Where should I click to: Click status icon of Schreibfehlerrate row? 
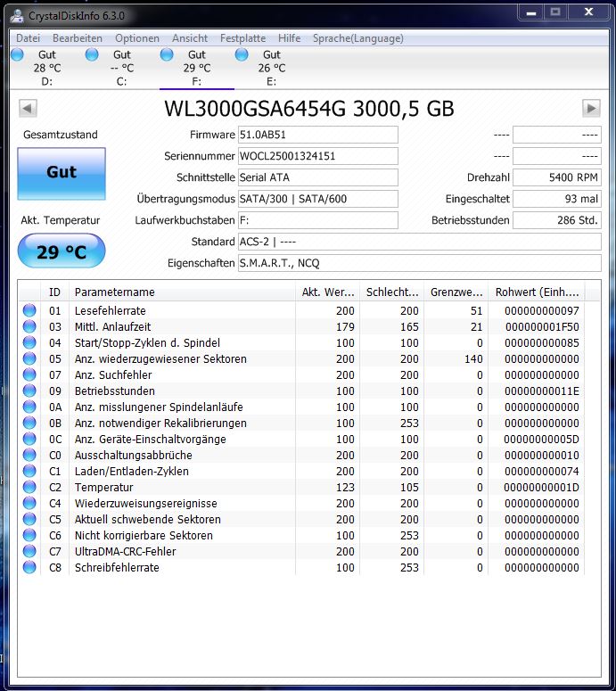[x=29, y=568]
